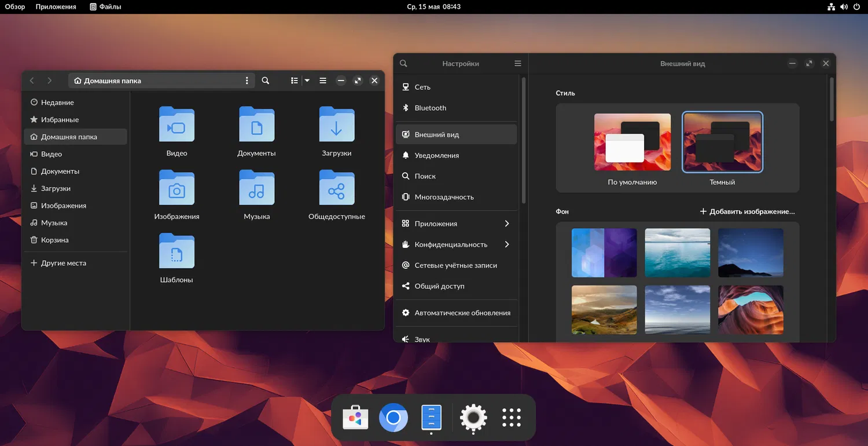The height and width of the screenshot is (446, 868).
Task: Click Добавить изображение button
Action: [747, 211]
